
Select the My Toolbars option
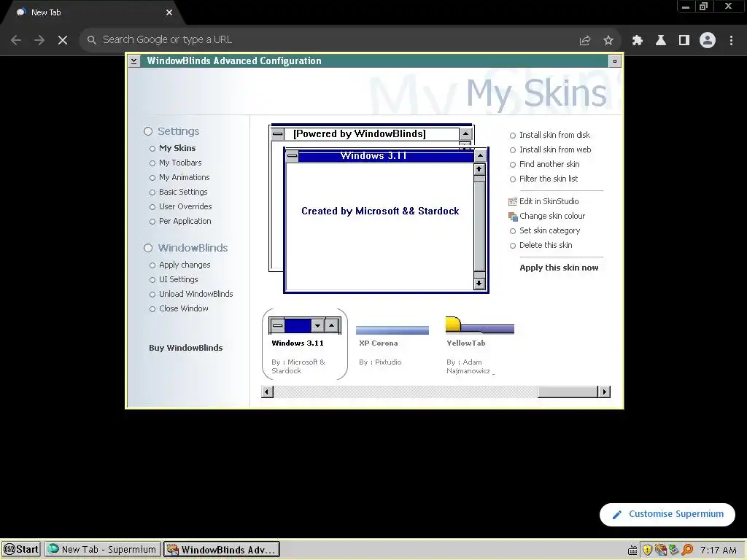pos(180,163)
